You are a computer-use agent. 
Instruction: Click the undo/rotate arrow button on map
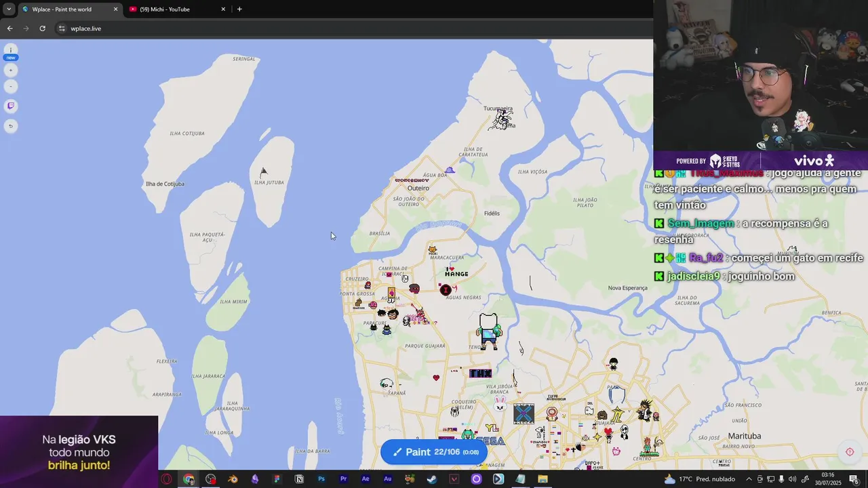pos(10,125)
